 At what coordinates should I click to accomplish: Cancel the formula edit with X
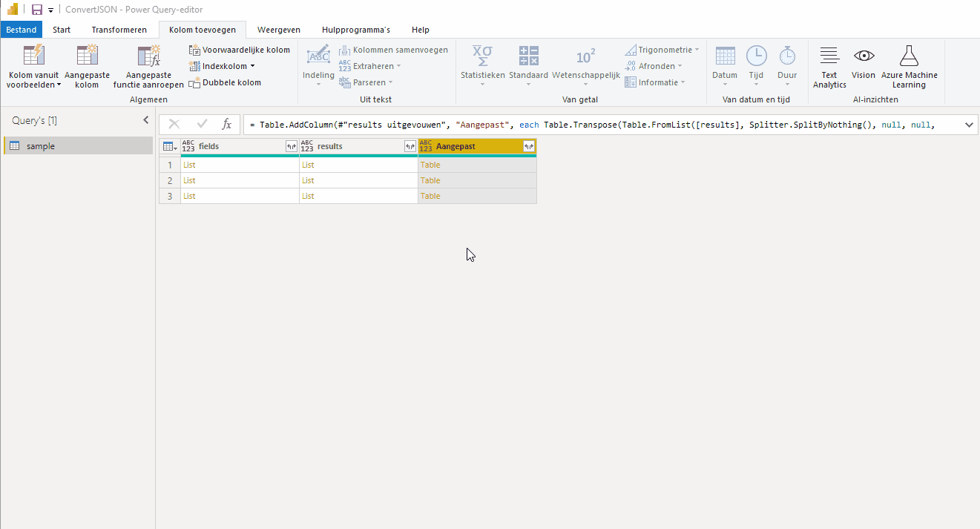point(174,125)
